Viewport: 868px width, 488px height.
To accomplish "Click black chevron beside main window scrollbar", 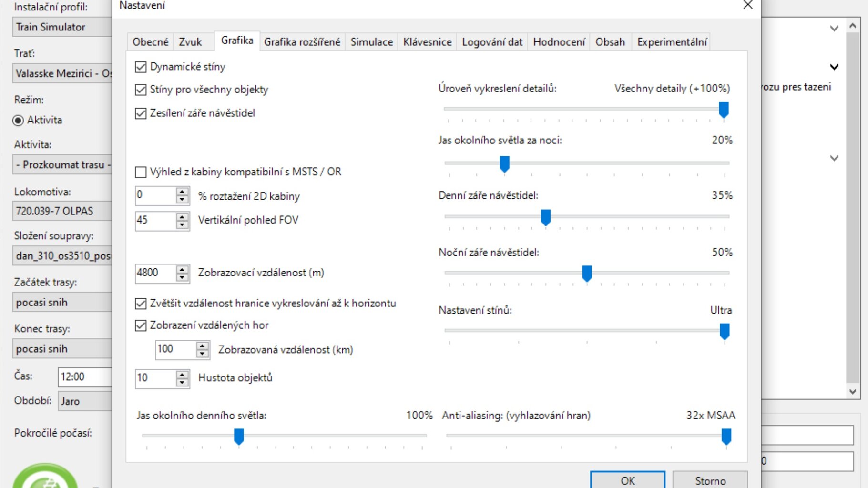I will tap(834, 67).
